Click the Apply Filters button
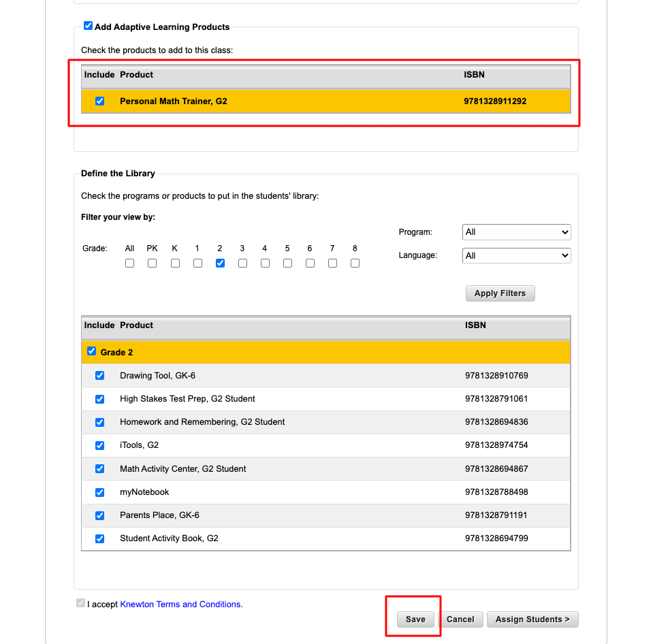670x644 pixels. [500, 293]
